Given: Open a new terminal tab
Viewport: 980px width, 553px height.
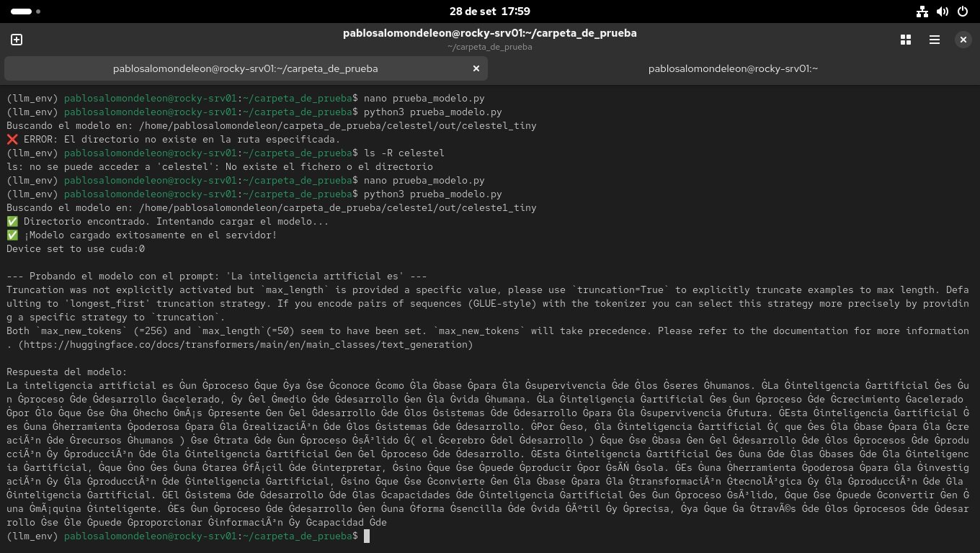Looking at the screenshot, I should coord(17,40).
